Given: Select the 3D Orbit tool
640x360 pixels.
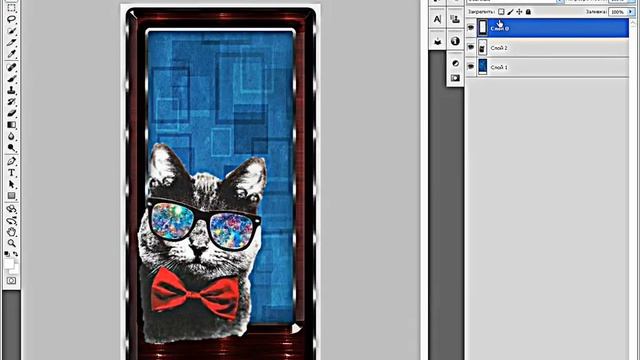Looking at the screenshot, I should (11, 221).
